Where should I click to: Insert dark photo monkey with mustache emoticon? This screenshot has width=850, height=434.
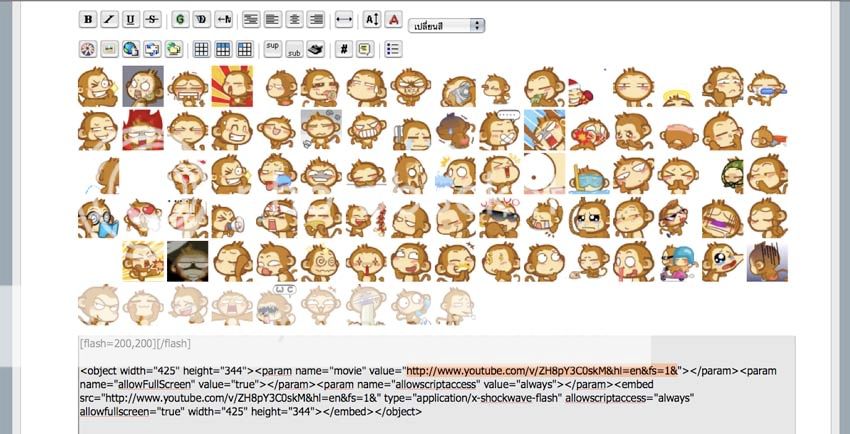click(x=188, y=262)
